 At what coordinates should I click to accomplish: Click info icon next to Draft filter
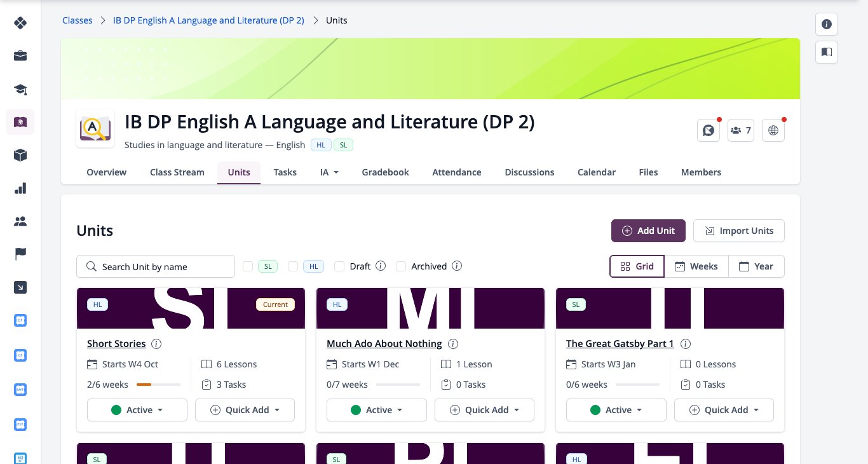[x=381, y=266]
